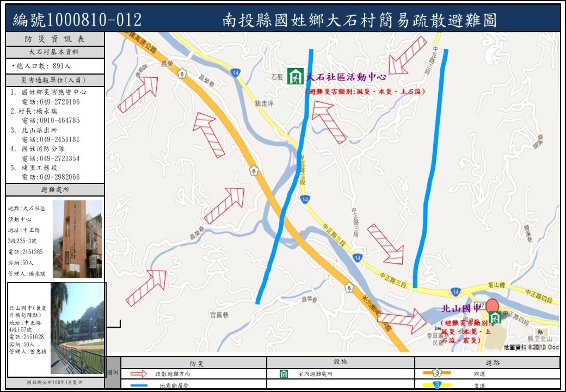Click the green shelter icon at 北山國中
The image size is (566, 392).
[495, 317]
